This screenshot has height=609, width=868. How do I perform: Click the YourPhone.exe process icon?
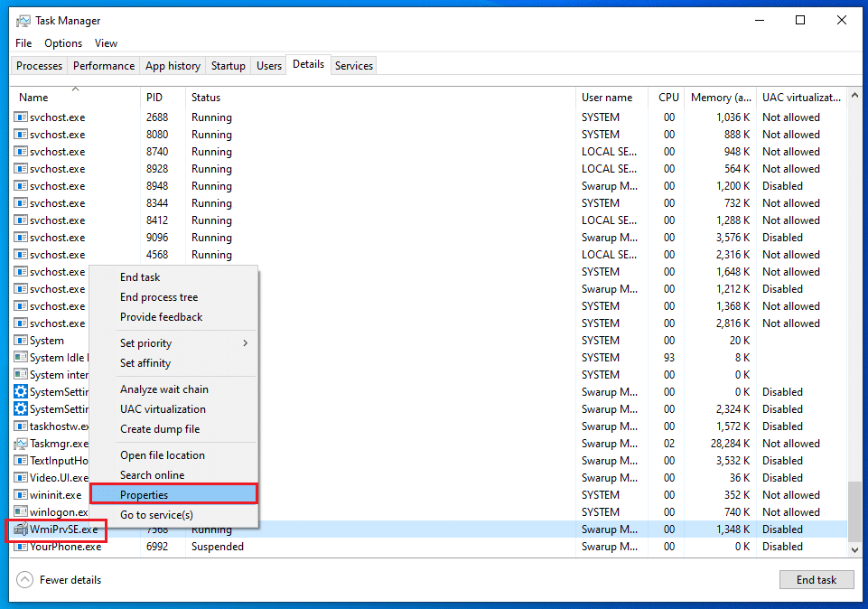(21, 547)
